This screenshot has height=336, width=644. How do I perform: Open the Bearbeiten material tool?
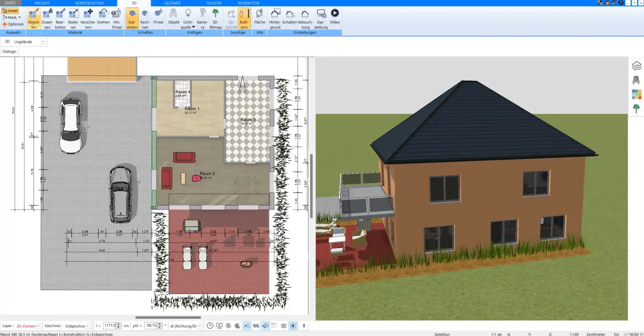[x=60, y=19]
